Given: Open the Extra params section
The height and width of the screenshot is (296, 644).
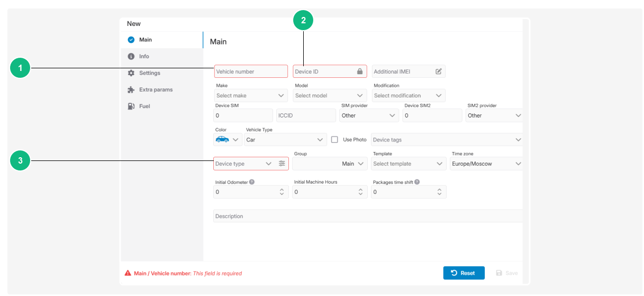Looking at the screenshot, I should (x=156, y=89).
